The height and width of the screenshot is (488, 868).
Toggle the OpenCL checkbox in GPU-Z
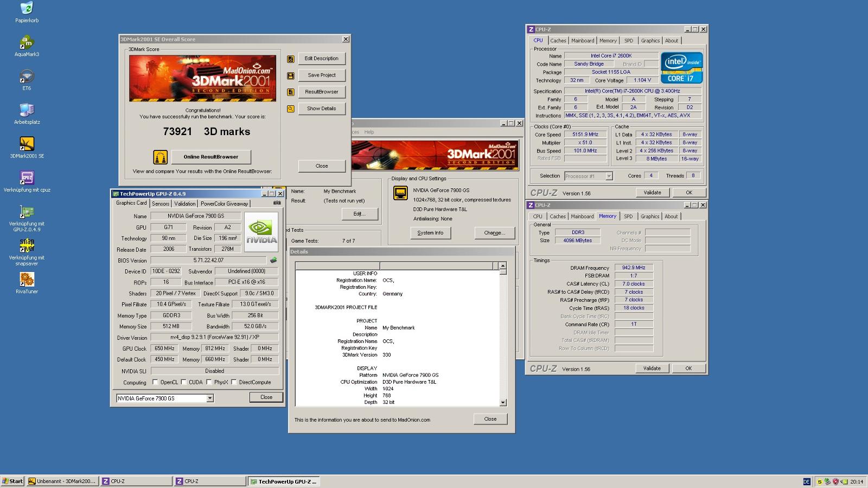(155, 382)
